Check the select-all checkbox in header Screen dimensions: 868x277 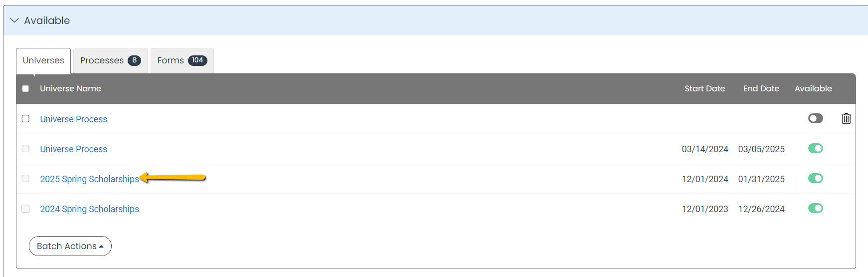pyautogui.click(x=25, y=88)
